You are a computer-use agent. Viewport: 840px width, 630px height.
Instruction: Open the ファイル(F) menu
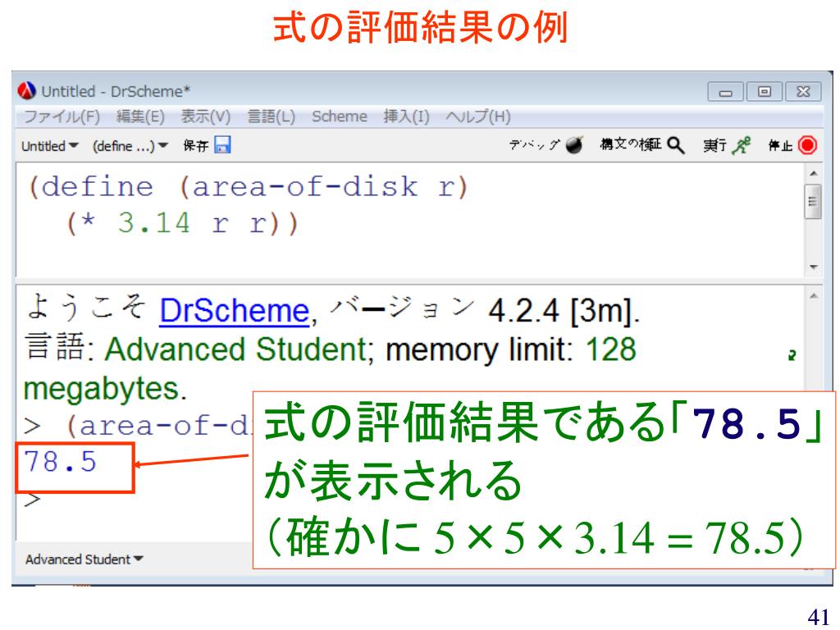pos(62,116)
